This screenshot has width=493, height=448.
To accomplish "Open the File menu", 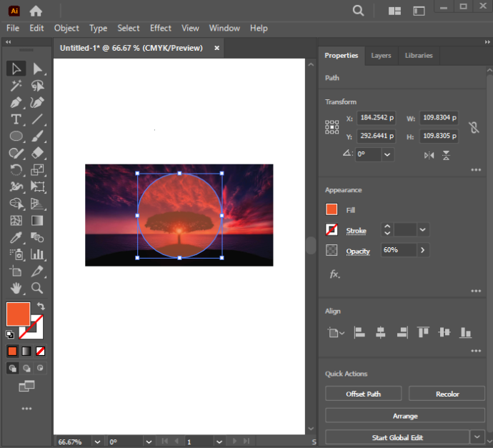I will tap(13, 29).
